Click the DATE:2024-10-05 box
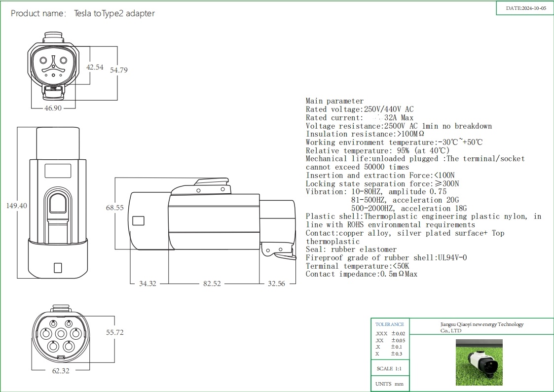The image size is (554, 392). click(x=526, y=8)
